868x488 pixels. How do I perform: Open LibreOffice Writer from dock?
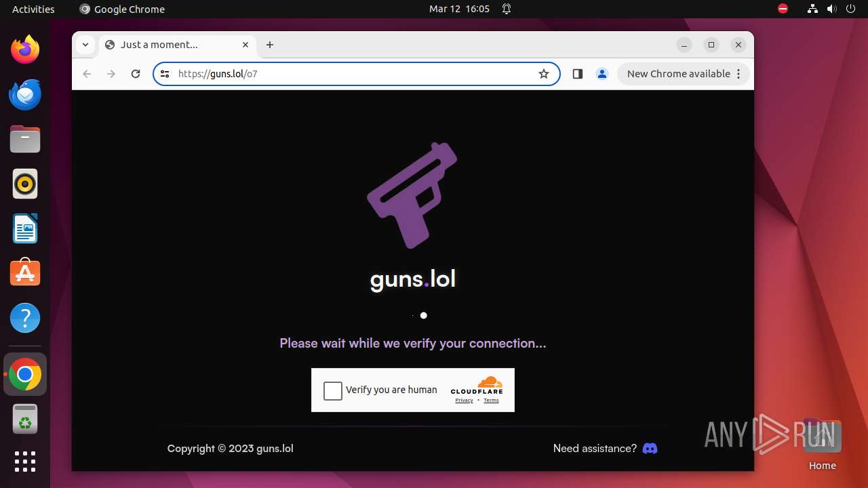pyautogui.click(x=25, y=228)
